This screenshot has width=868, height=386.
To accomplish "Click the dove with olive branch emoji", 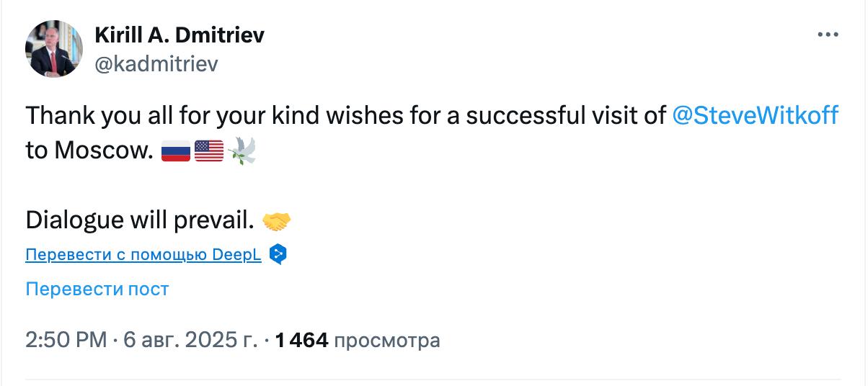I will click(x=242, y=151).
